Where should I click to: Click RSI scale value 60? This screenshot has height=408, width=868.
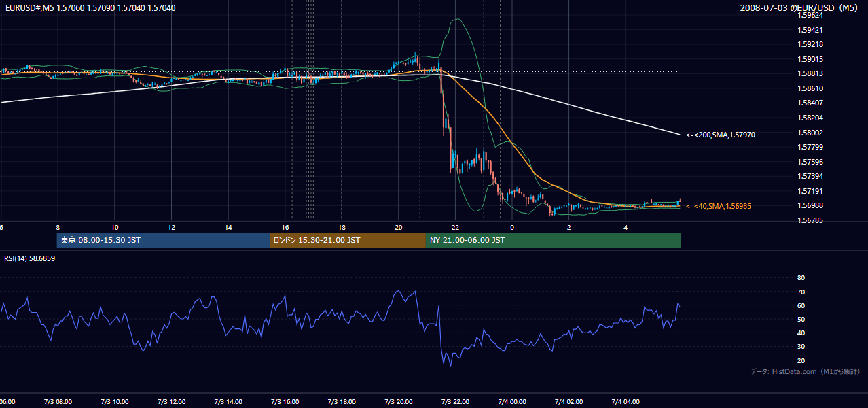801,305
